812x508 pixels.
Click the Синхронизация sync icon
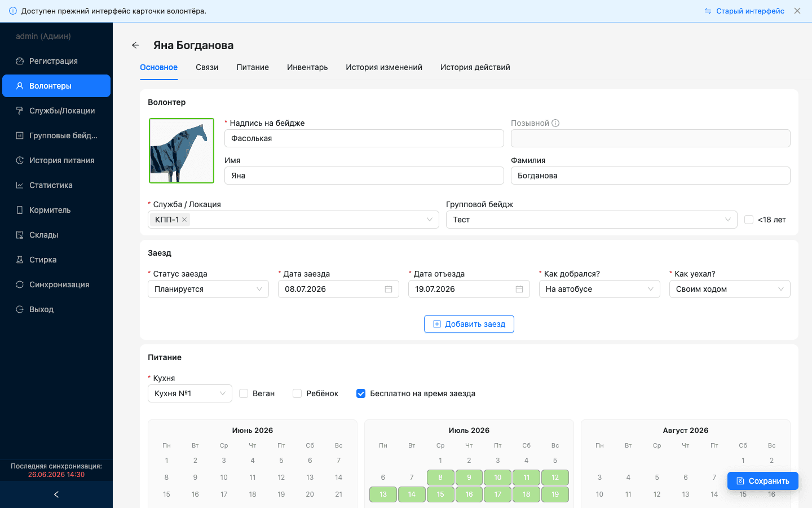point(20,284)
